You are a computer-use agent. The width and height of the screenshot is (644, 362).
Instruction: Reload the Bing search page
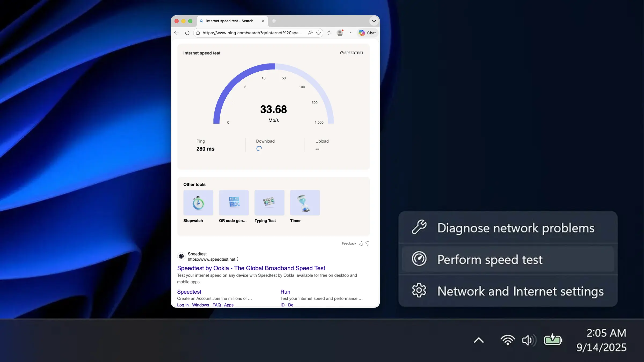click(187, 33)
